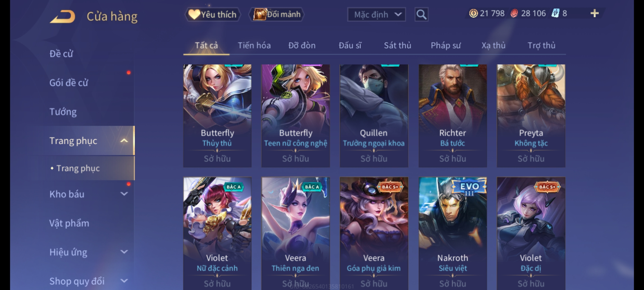Open the search magnifier icon
Viewport: 644px width, 290px height.
(x=421, y=14)
